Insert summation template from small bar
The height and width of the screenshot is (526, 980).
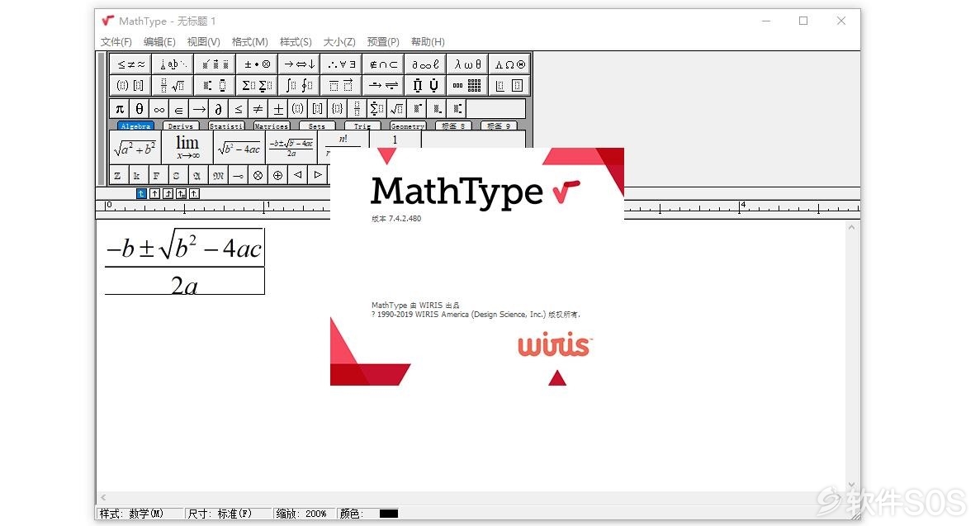click(x=376, y=109)
